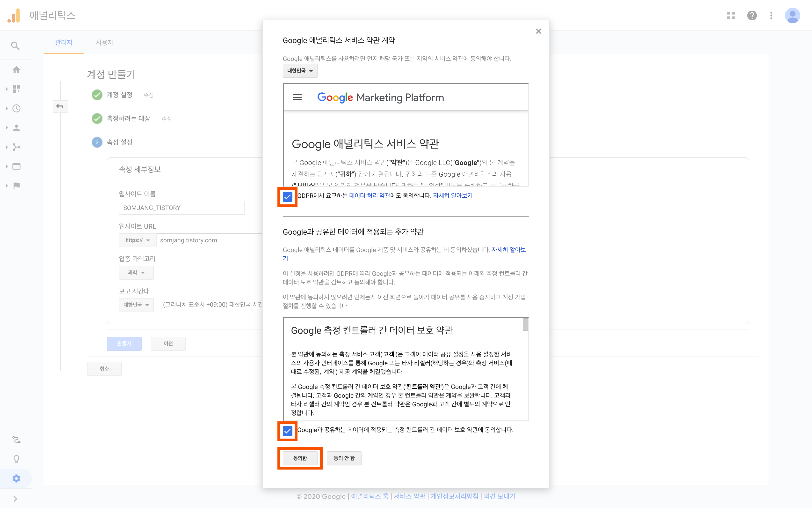812x508 pixels.
Task: Click the website URL field somjang.tistory.com
Action: click(x=209, y=240)
